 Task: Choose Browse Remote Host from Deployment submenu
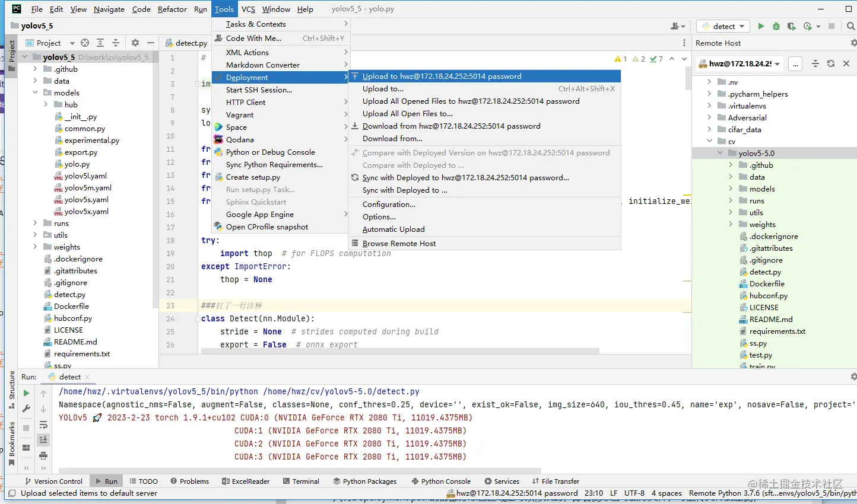click(x=399, y=244)
